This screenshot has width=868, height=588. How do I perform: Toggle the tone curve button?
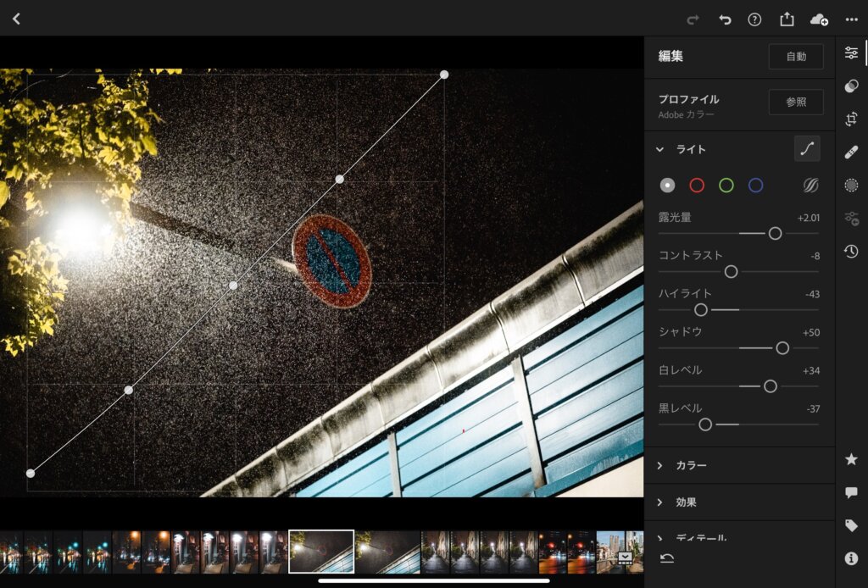807,149
